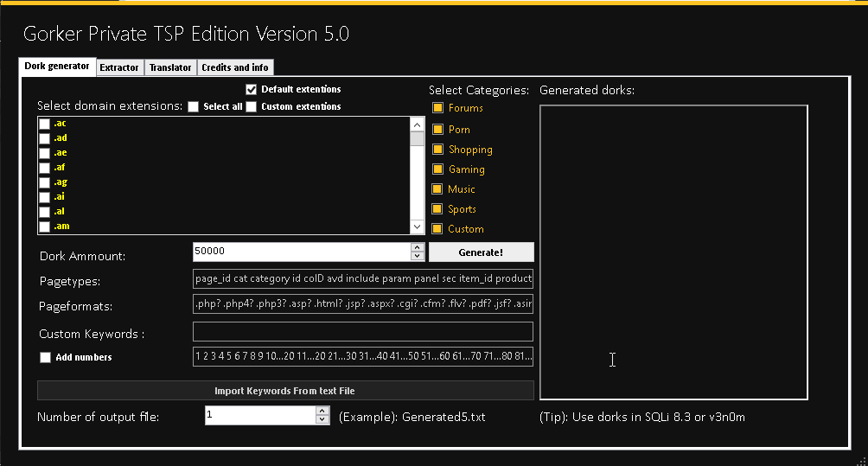The image size is (868, 466).
Task: Select the Dork generator tab
Action: [57, 66]
